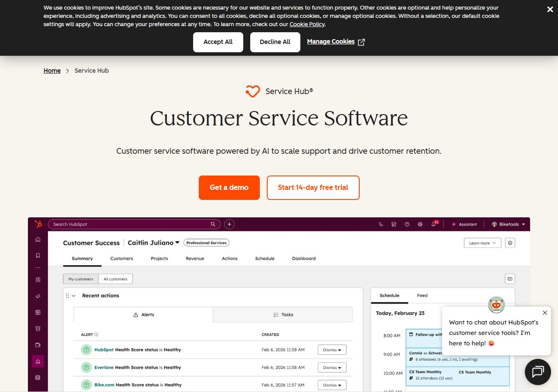Click the Recent actions drag handle

[x=68, y=296]
